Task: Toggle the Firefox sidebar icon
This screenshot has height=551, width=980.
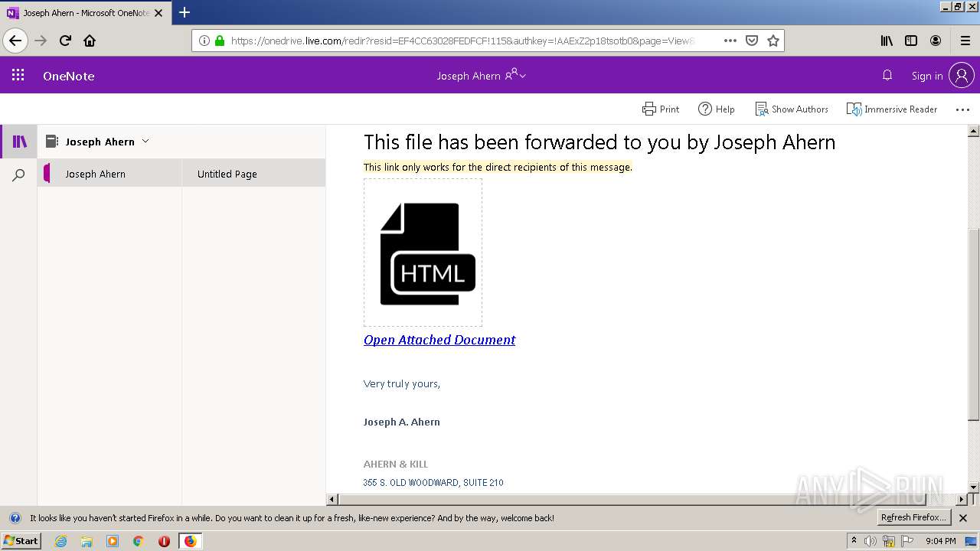Action: (x=911, y=41)
